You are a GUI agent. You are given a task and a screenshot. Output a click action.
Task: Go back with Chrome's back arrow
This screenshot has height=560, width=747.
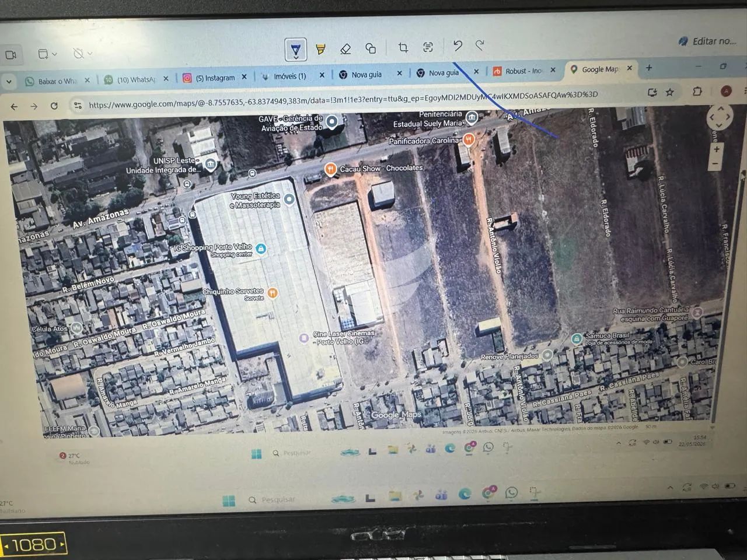coord(14,107)
